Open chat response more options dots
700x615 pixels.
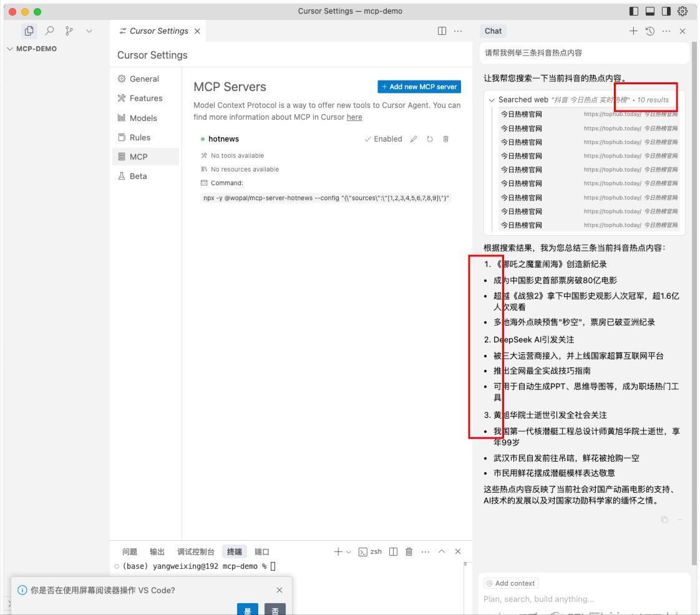point(680,520)
